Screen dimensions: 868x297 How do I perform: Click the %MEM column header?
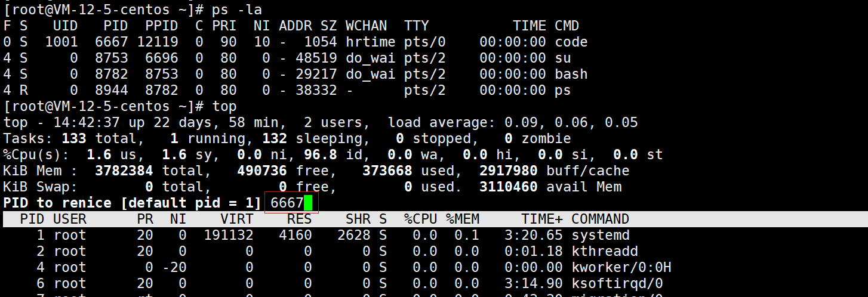[462, 219]
